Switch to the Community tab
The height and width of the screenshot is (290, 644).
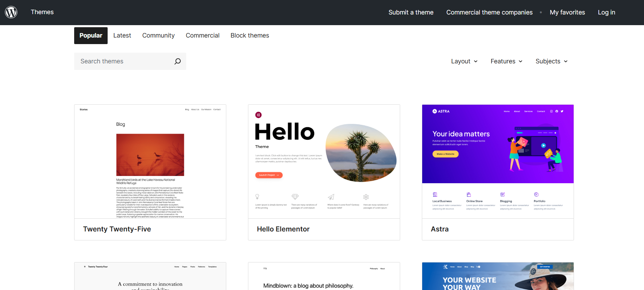coord(158,35)
